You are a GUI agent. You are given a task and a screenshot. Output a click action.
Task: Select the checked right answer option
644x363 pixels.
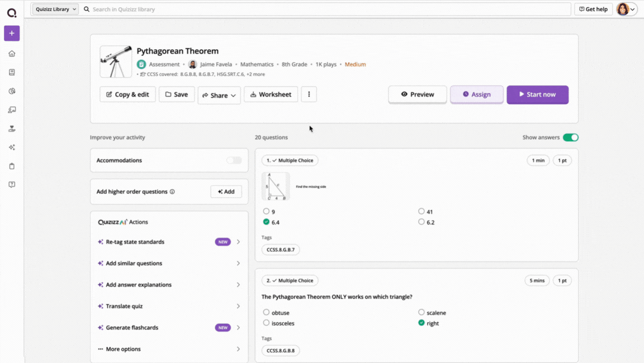[422, 323]
